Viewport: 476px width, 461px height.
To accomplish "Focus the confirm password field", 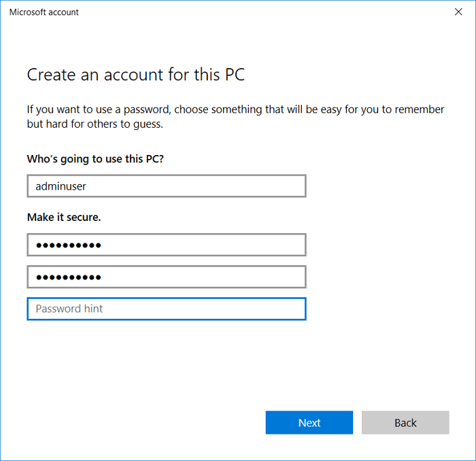I will (x=166, y=277).
